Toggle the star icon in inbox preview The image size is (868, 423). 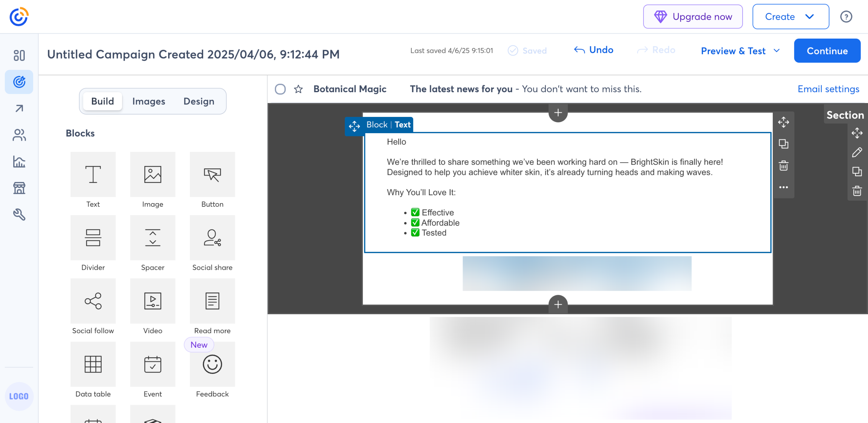(x=298, y=89)
